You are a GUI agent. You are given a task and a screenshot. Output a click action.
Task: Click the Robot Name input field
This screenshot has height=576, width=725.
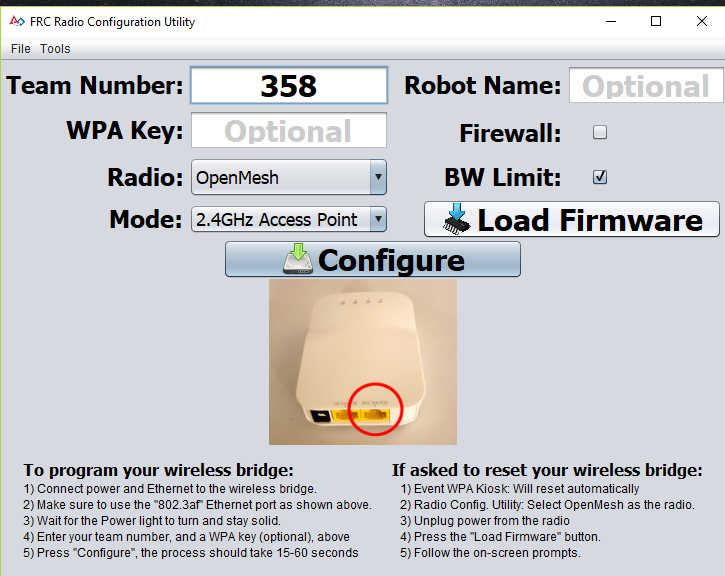pyautogui.click(x=646, y=86)
